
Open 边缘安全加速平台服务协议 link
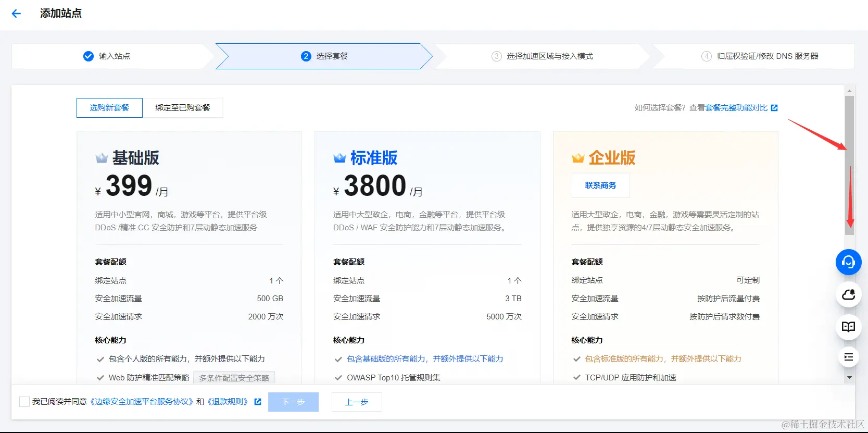pos(142,402)
